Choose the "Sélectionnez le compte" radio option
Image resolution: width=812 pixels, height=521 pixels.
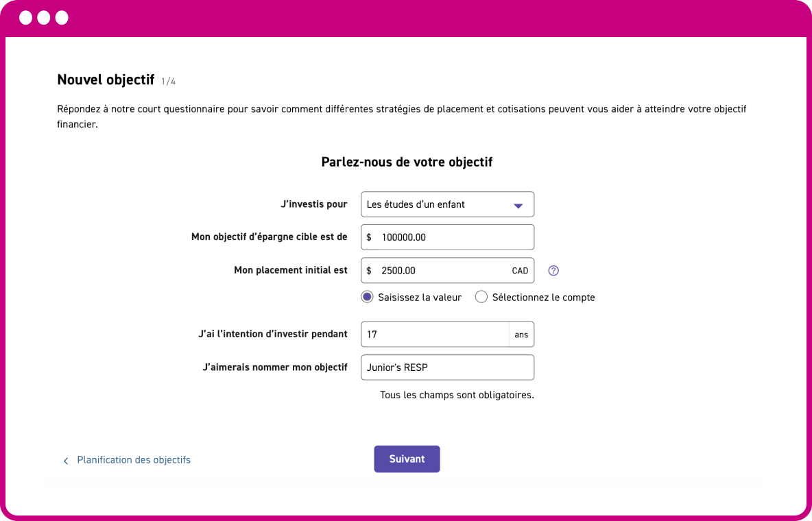pyautogui.click(x=481, y=298)
